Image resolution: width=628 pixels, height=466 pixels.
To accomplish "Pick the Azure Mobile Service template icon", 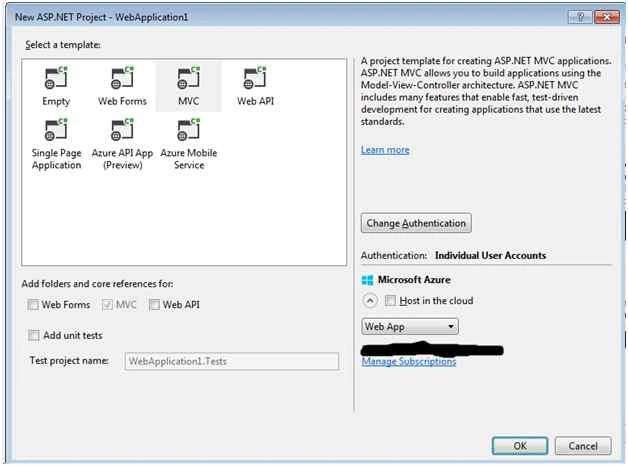I will click(188, 130).
